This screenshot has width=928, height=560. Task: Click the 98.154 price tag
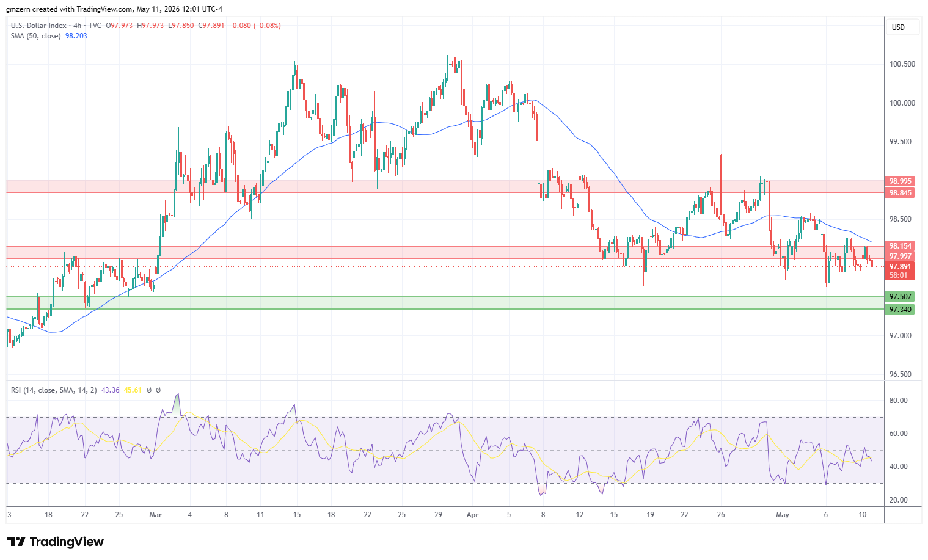point(900,246)
